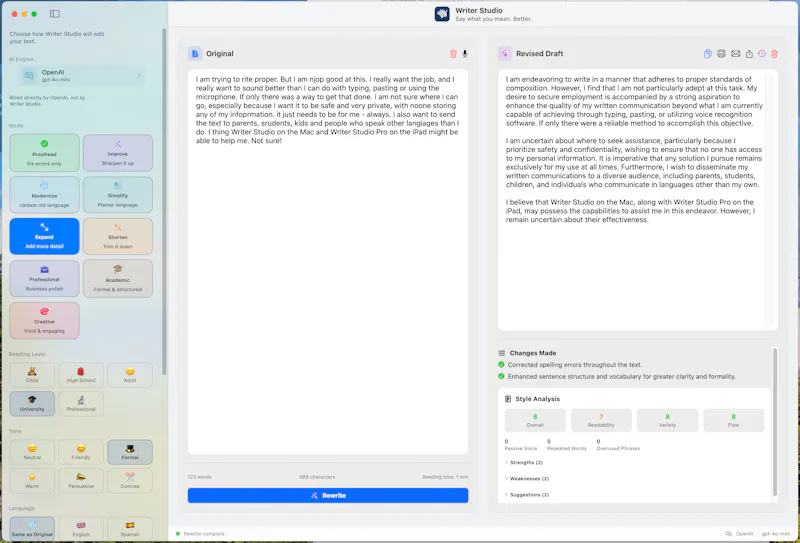Click the analysis panel scrollbar
This screenshot has width=800, height=543.
click(x=775, y=422)
